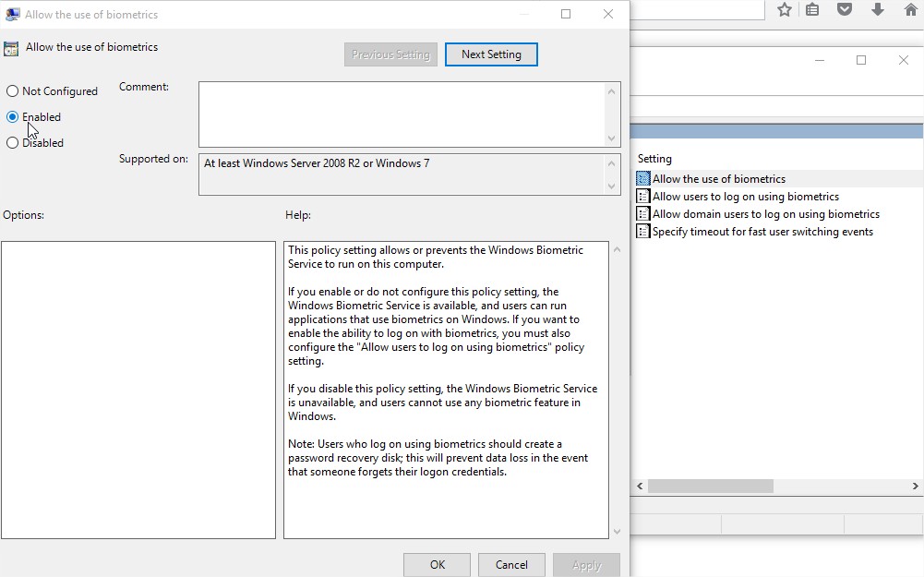Open the reading list clipboard icon
The height and width of the screenshot is (577, 924).
point(812,9)
